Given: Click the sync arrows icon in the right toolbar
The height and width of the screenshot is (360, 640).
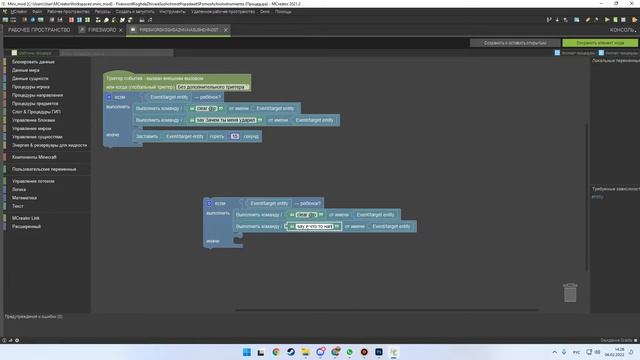Looking at the screenshot, I should click(566, 20).
